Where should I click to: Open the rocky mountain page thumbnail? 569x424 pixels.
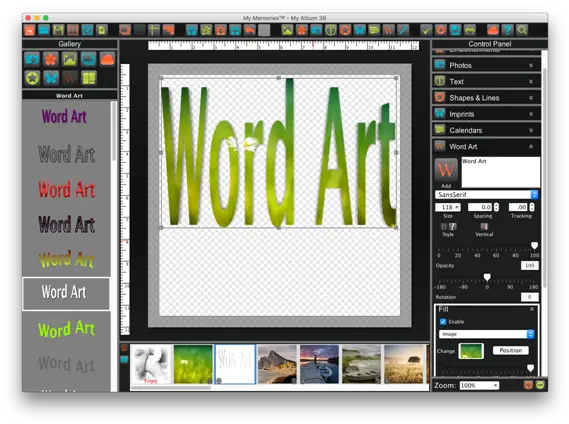pos(277,364)
